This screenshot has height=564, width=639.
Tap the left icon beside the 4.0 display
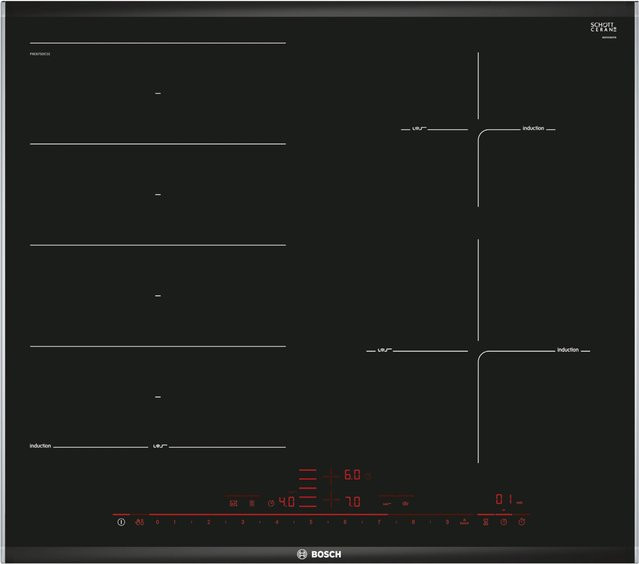click(234, 503)
